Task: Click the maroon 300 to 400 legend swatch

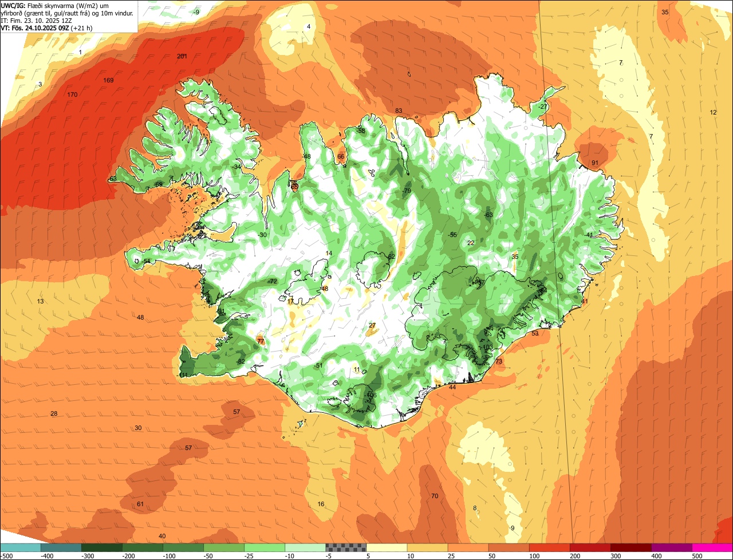Action: click(631, 547)
